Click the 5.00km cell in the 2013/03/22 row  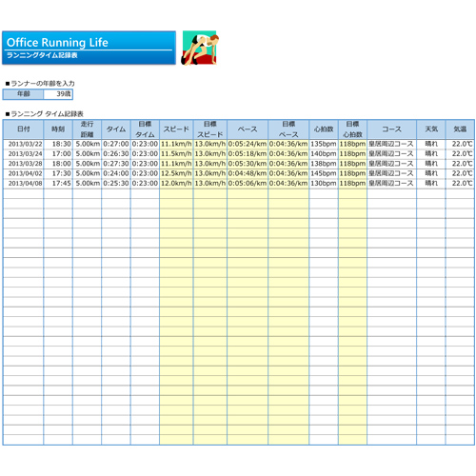coord(87,144)
